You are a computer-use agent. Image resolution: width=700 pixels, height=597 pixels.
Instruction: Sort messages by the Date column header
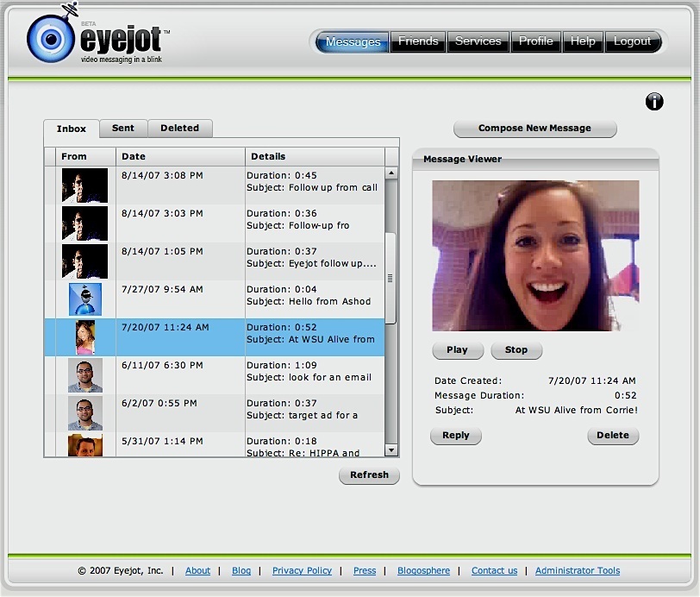pyautogui.click(x=134, y=156)
